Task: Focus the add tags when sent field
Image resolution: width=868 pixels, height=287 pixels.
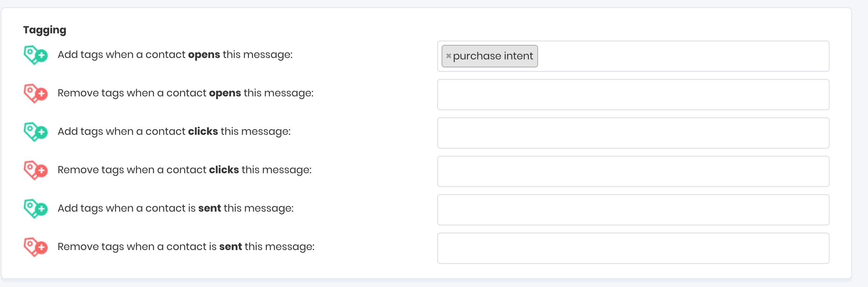Action: point(633,210)
